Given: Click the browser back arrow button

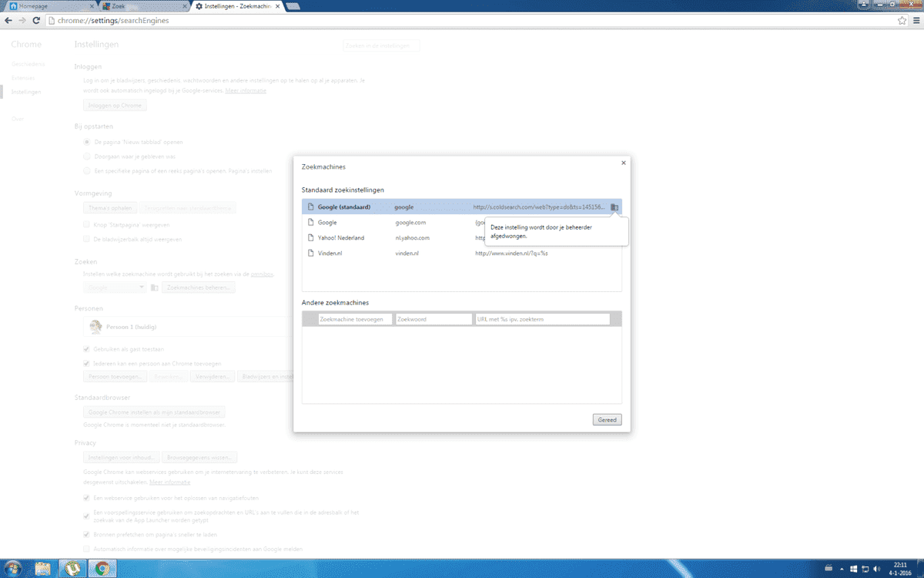Looking at the screenshot, I should (8, 21).
